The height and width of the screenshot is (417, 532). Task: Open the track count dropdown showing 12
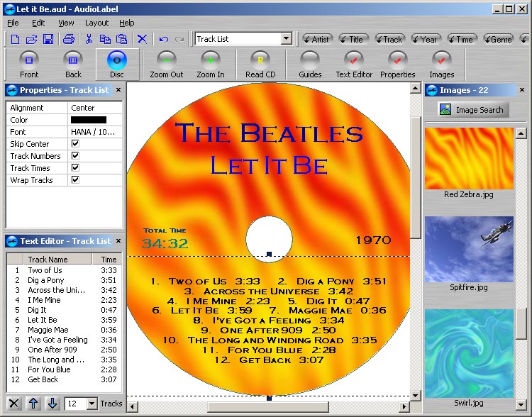click(x=92, y=404)
